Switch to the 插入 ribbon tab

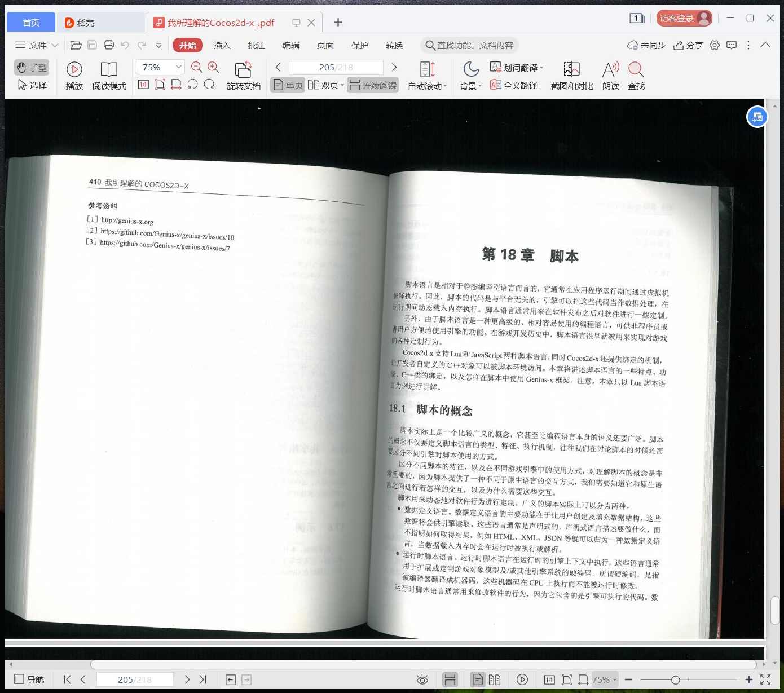click(222, 45)
